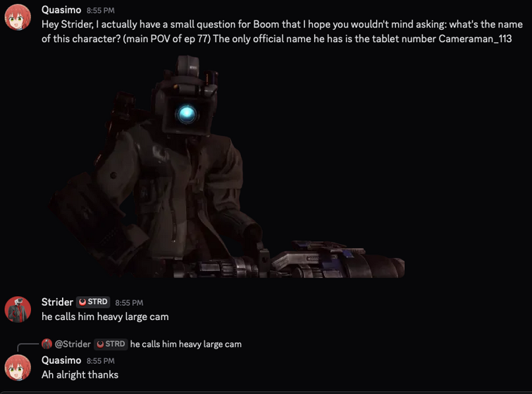Click the 8:55 PM timestamp on Quasimo's last message
Image resolution: width=532 pixels, height=394 pixels.
click(101, 361)
